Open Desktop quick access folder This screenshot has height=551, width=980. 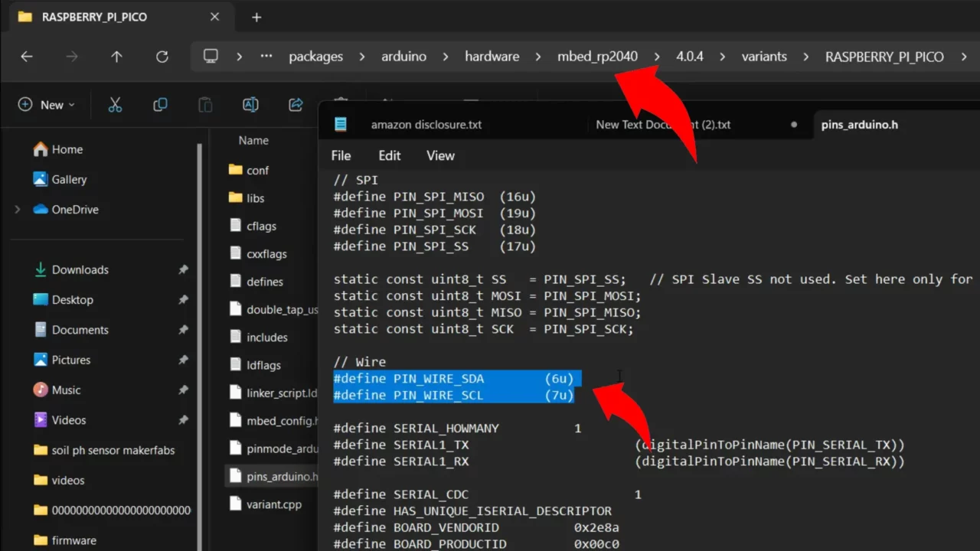[x=63, y=300]
